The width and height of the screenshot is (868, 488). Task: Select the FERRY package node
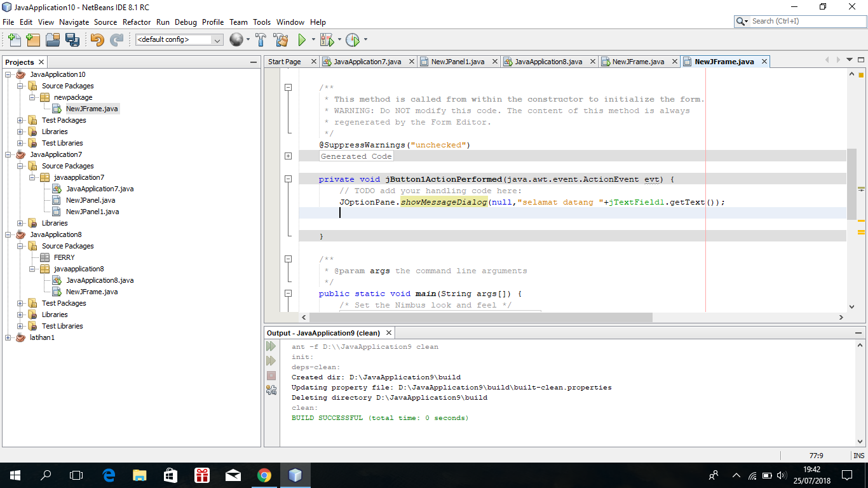[64, 257]
